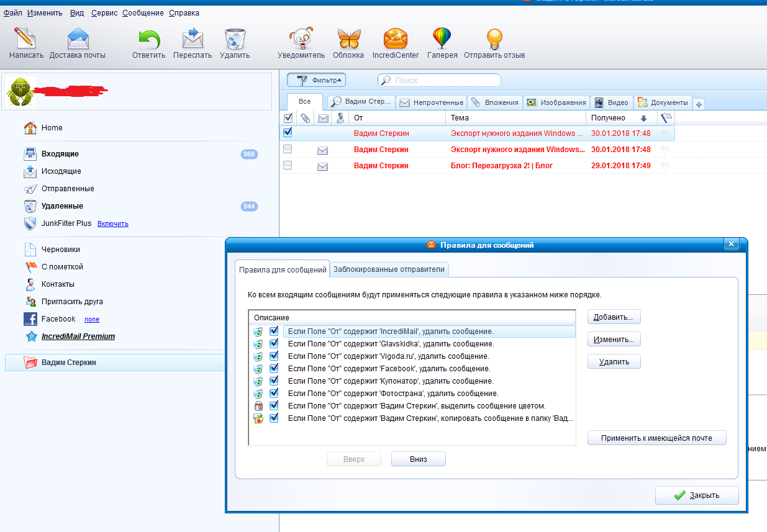Viewport: 767px width, 532px height.
Task: Click the none link next to Facebook
Action: [92, 319]
